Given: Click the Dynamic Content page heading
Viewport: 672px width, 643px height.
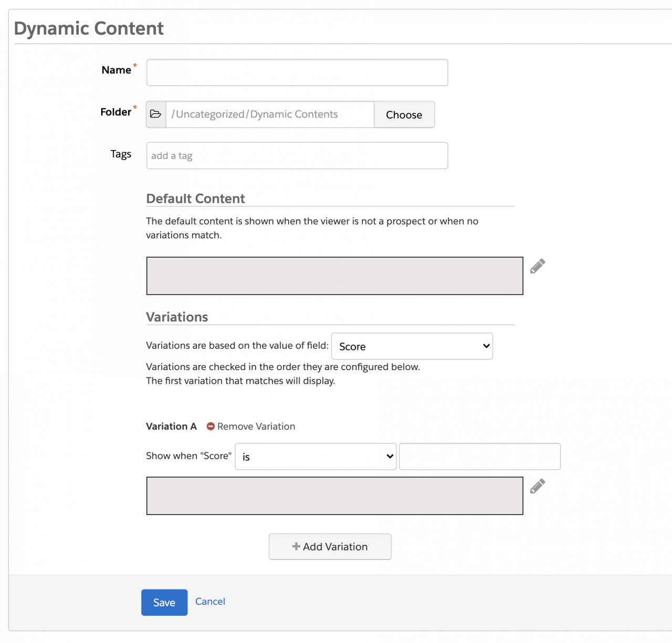Looking at the screenshot, I should tap(89, 28).
